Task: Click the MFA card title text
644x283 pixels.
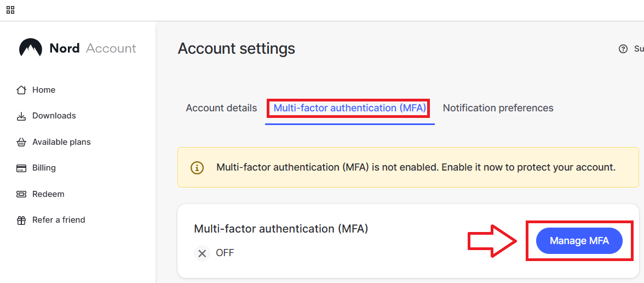Action: click(x=281, y=229)
